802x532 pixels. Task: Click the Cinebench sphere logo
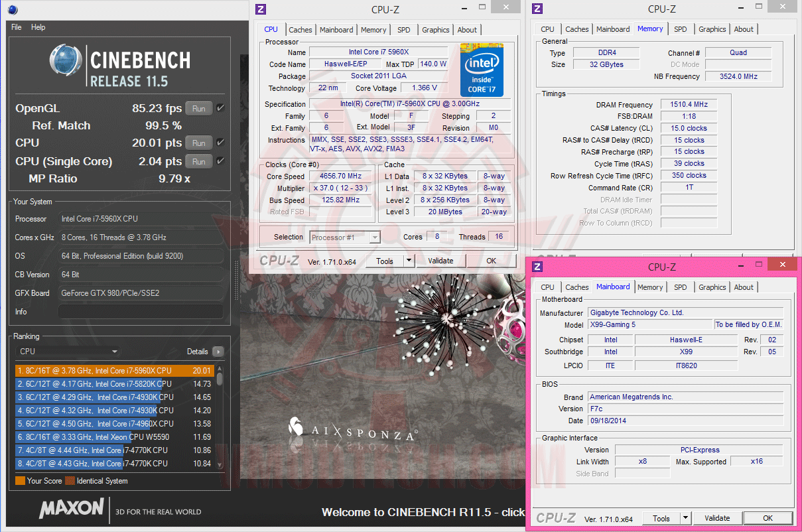[x=66, y=62]
